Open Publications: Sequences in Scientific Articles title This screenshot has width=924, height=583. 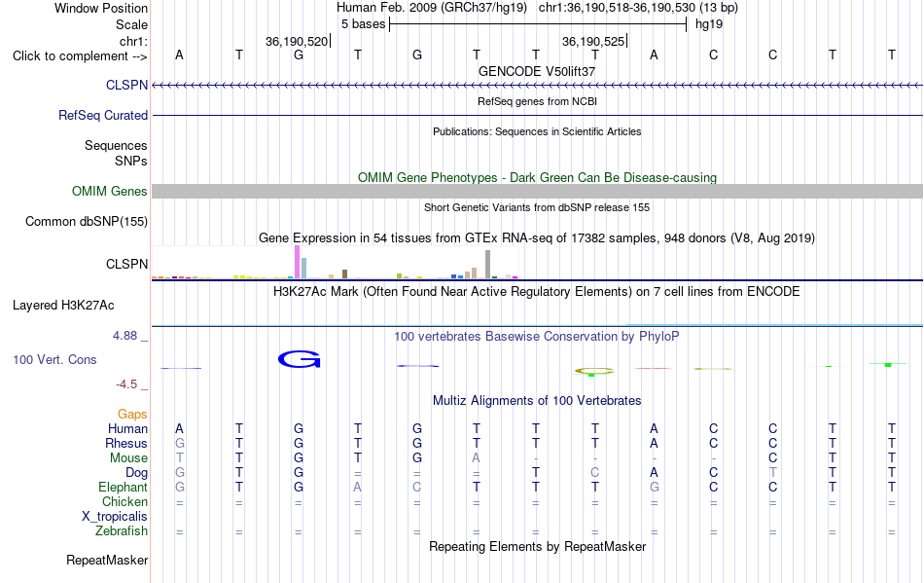pyautogui.click(x=537, y=131)
